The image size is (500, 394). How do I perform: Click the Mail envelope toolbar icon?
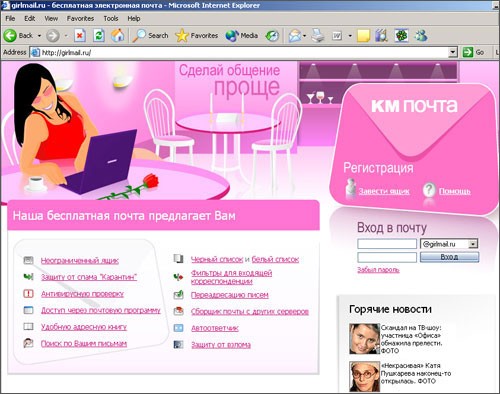[295, 36]
